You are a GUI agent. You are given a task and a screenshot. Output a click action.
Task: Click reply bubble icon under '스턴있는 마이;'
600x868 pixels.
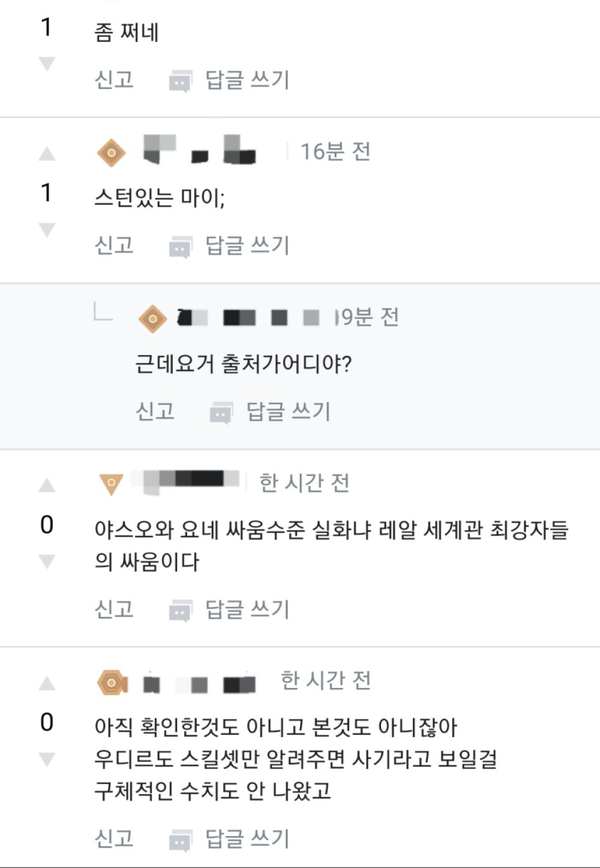coord(180,247)
